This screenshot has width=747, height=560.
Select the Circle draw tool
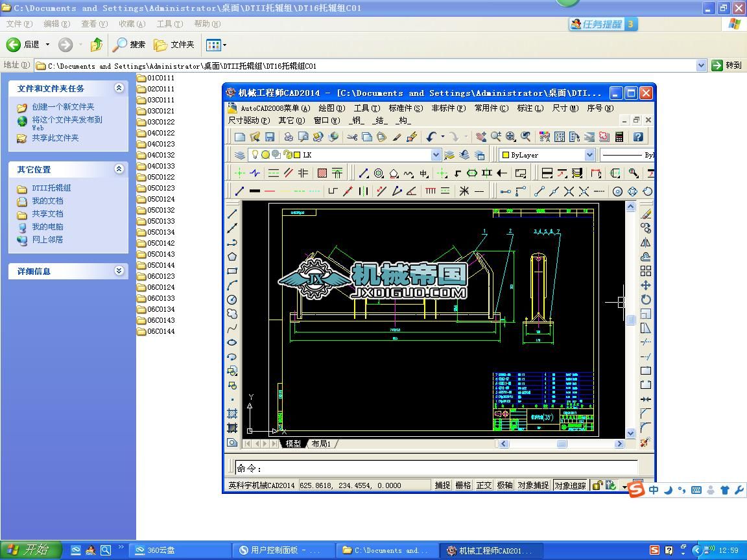pyautogui.click(x=232, y=299)
